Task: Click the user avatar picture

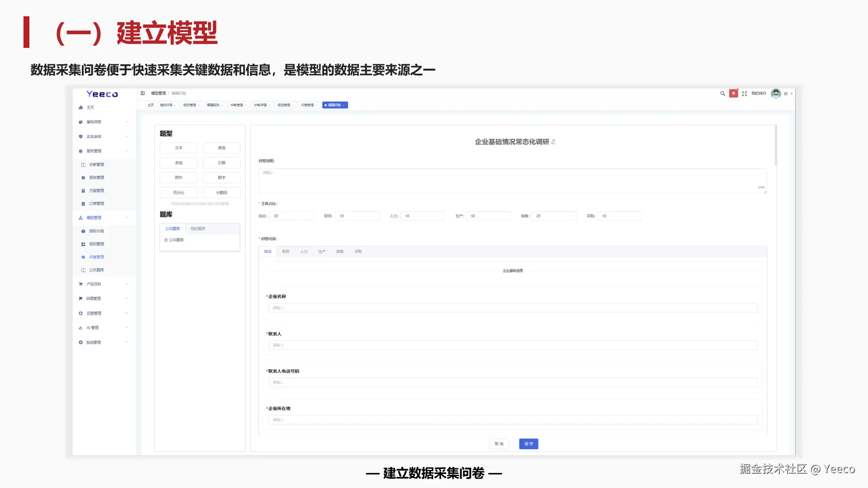Action: click(x=776, y=94)
